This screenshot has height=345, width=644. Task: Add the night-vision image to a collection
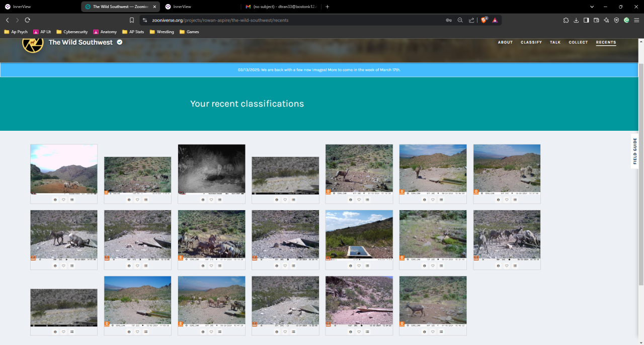(220, 200)
